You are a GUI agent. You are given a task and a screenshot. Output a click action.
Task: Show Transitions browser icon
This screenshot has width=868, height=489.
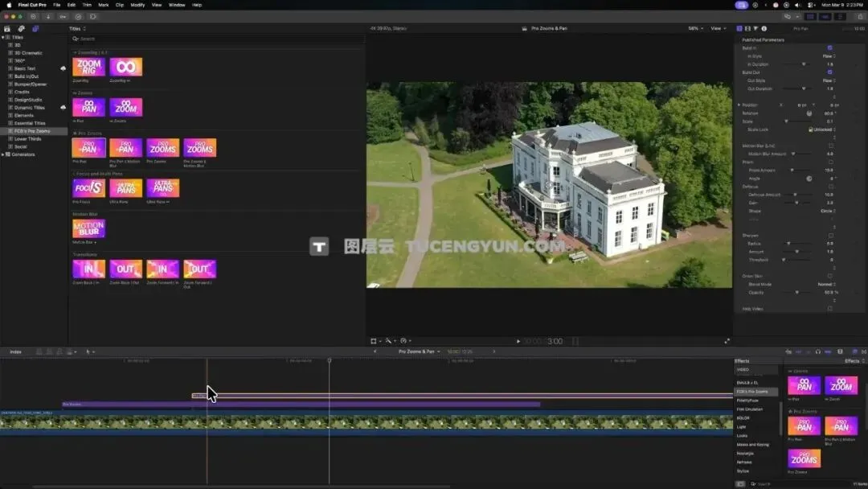click(x=863, y=351)
